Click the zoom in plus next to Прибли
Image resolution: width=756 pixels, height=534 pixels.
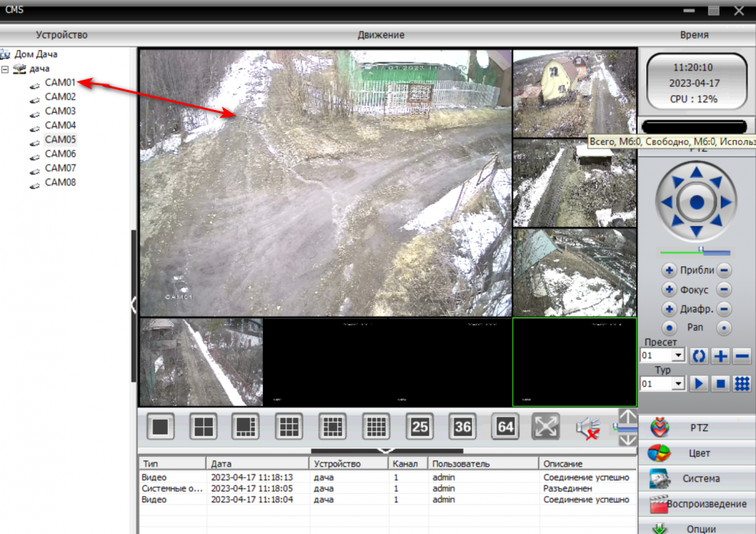pos(669,271)
